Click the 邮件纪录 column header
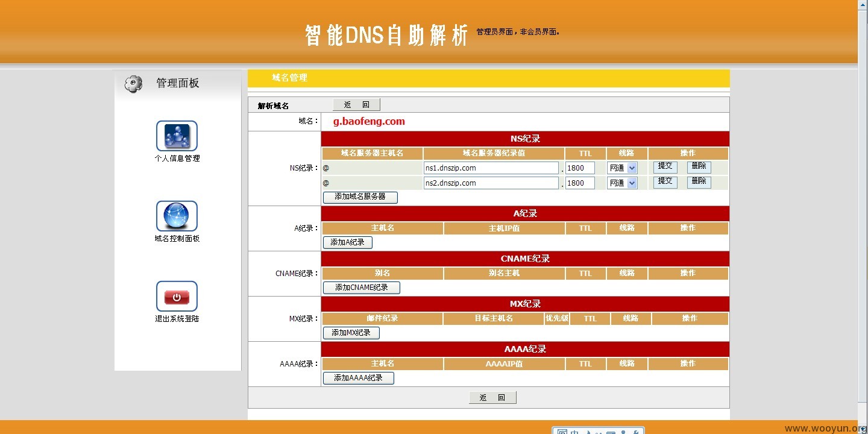This screenshot has width=868, height=434. (382, 319)
